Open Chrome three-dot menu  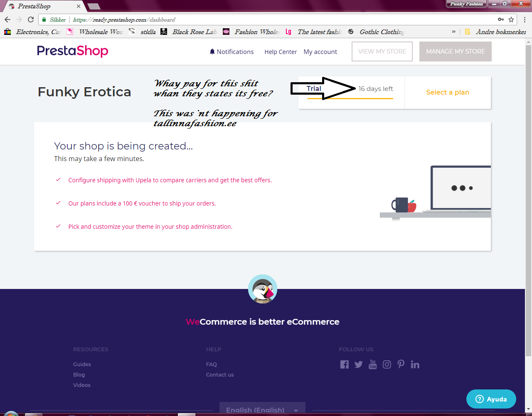(525, 20)
